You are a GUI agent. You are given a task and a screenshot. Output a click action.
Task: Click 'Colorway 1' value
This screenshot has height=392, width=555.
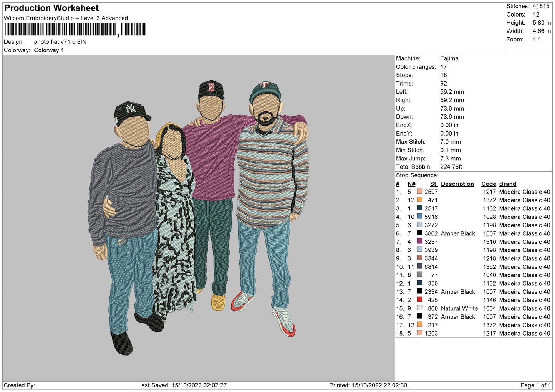pos(49,50)
